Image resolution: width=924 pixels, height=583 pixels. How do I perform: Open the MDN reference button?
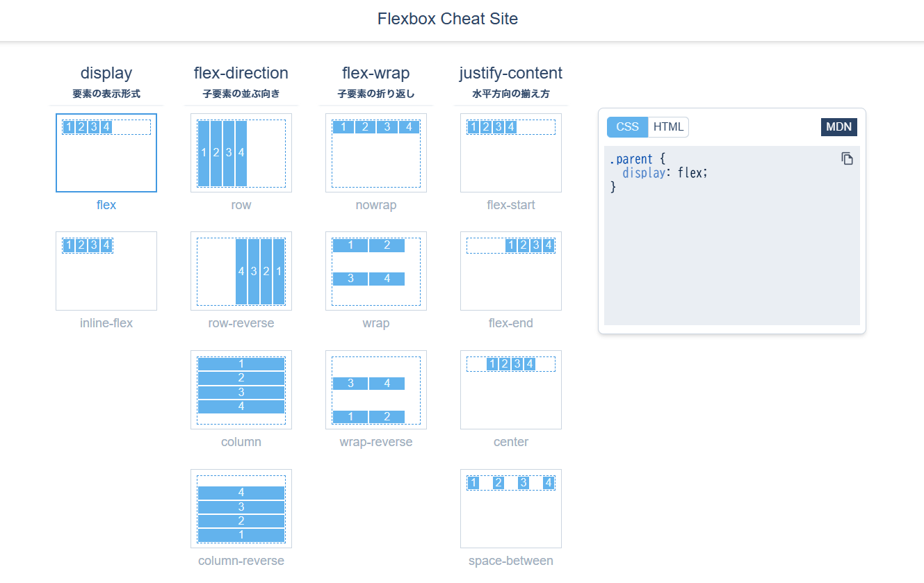pos(838,127)
